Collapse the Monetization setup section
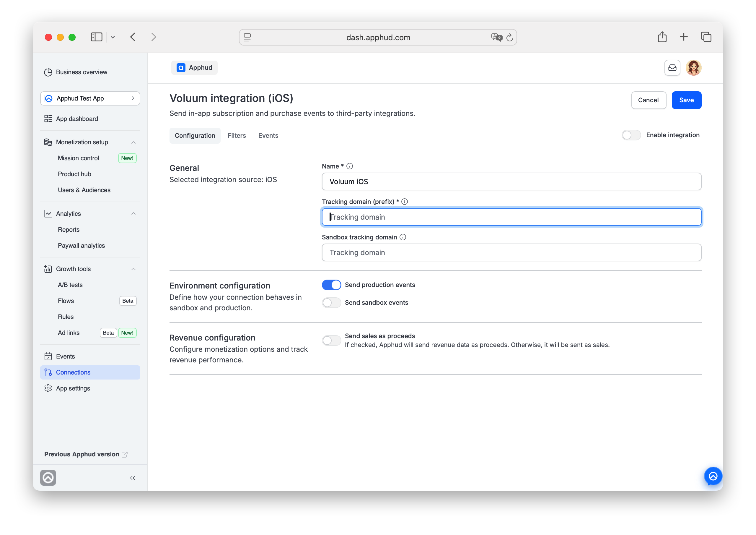Image resolution: width=756 pixels, height=535 pixels. (133, 142)
